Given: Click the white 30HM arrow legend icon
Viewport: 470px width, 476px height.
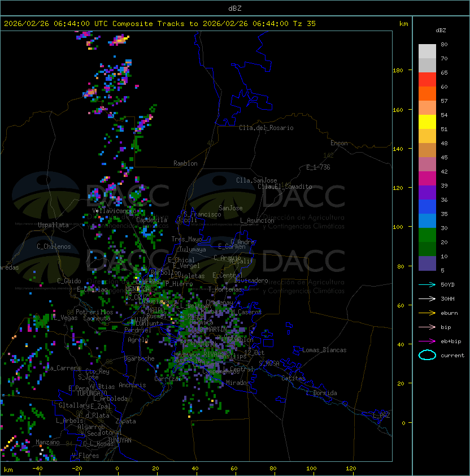Looking at the screenshot, I should tap(427, 298).
